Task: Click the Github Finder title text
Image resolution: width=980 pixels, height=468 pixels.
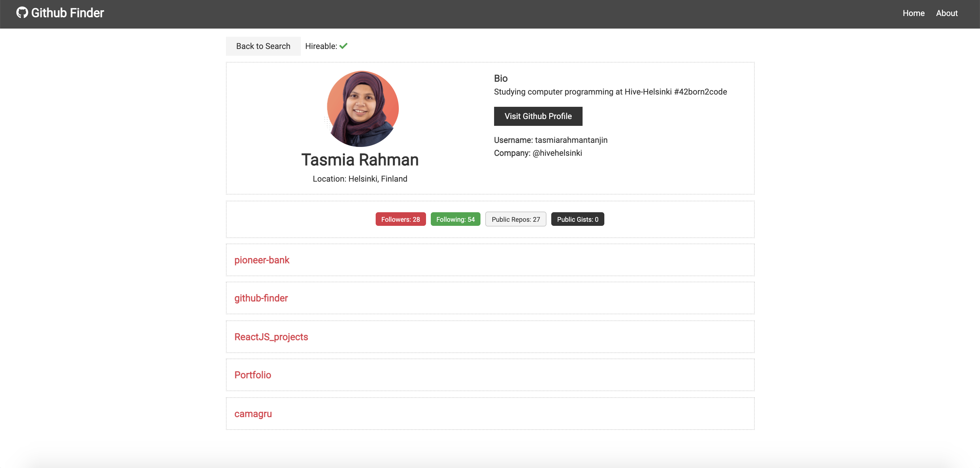Action: (x=67, y=13)
